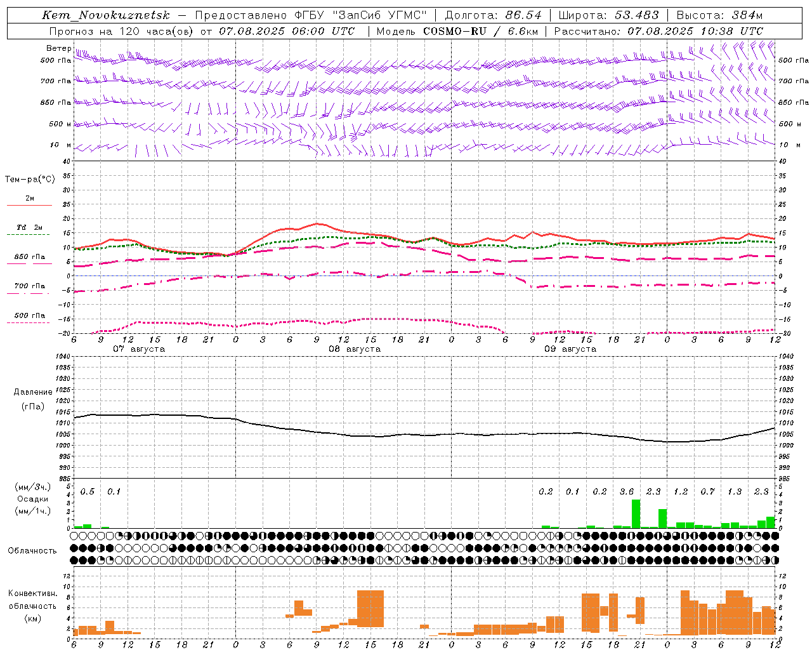
Task: Click the 'Тем-ра(°C)' temperature label
Action: (30, 180)
